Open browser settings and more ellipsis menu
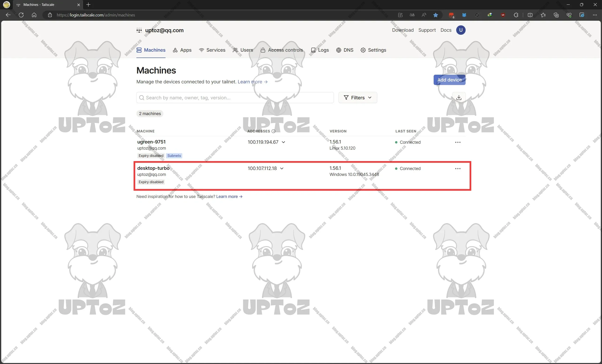 coord(595,15)
